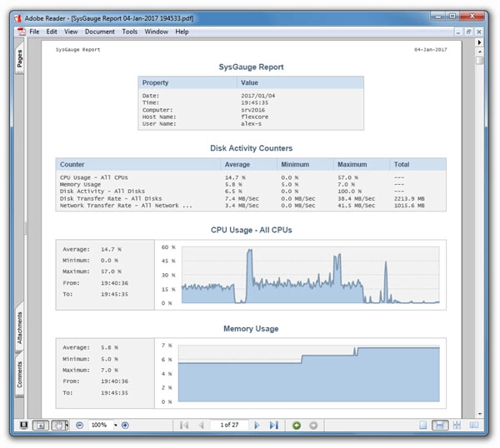Click the computer value srv2016

point(252,110)
